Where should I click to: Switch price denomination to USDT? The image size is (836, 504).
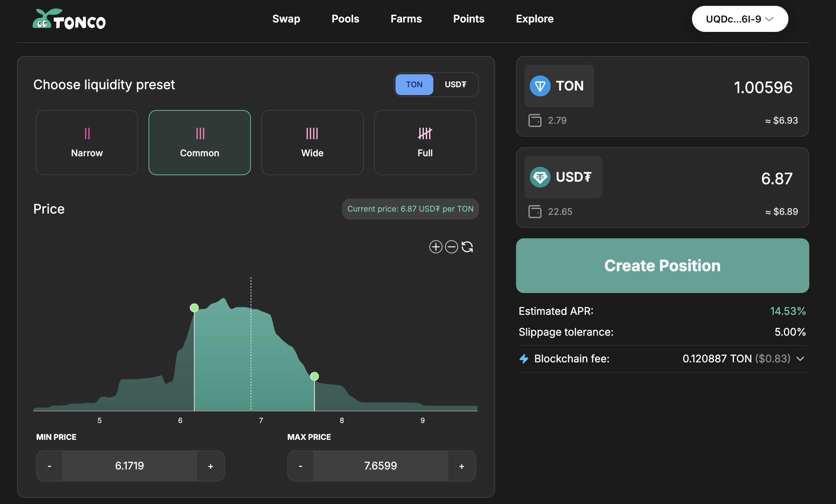coord(455,84)
